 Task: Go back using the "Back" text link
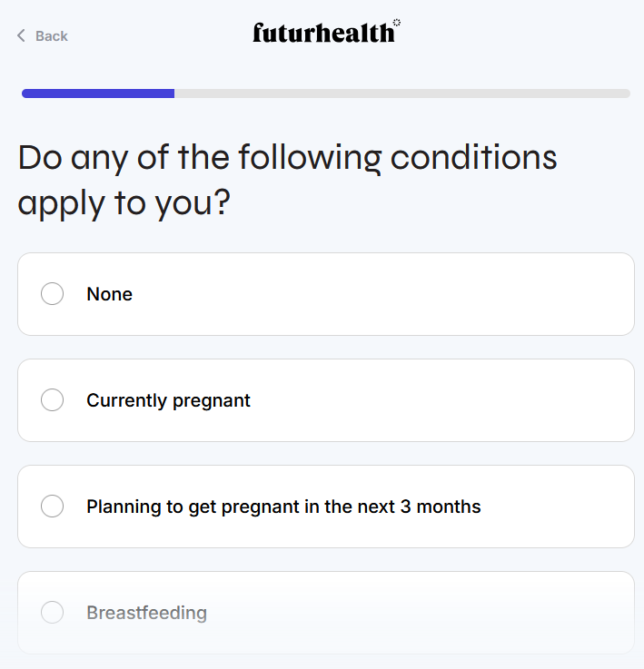point(51,36)
